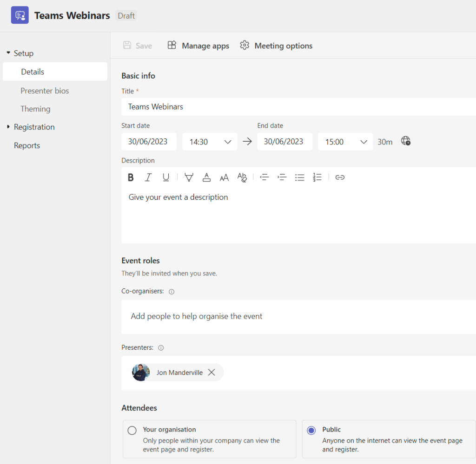Apply a numbered list in the description

click(x=317, y=177)
